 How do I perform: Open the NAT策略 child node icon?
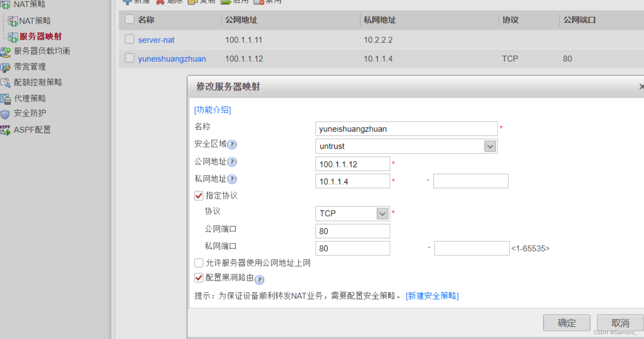[x=13, y=21]
